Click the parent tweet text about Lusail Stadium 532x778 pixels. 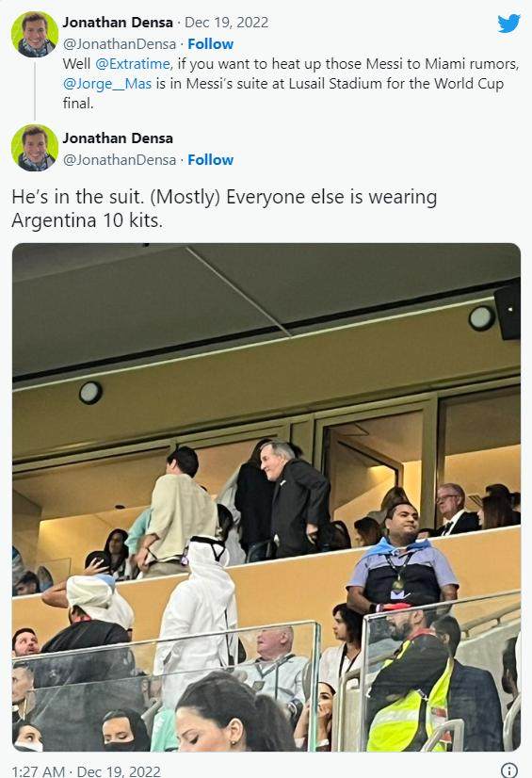coord(291,83)
